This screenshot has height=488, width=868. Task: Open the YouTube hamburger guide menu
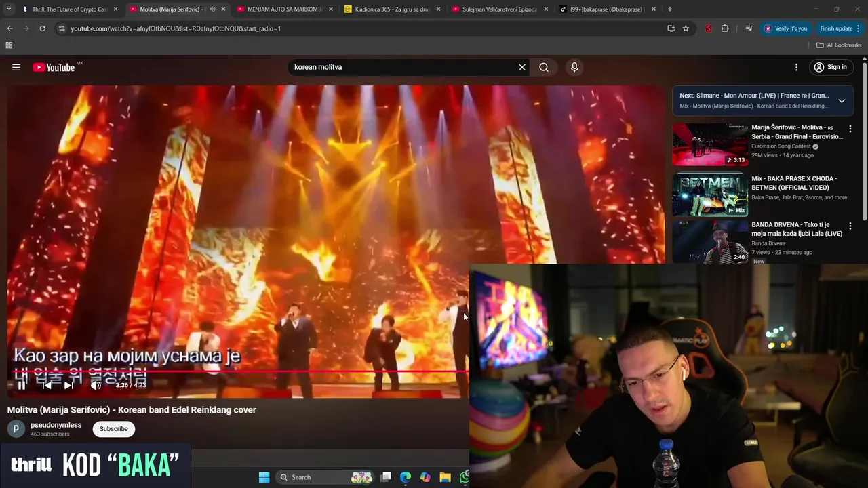[x=16, y=67]
